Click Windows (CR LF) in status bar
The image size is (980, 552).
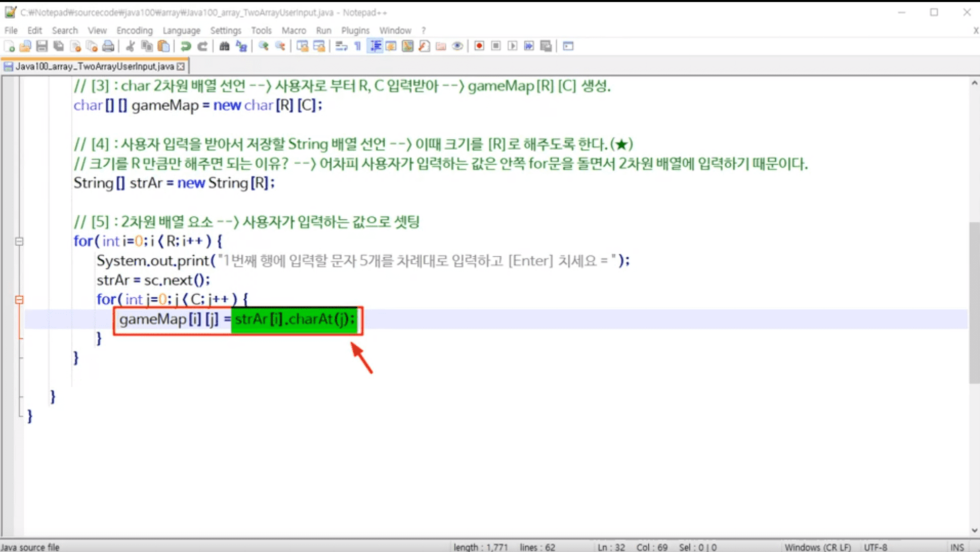[x=817, y=547]
